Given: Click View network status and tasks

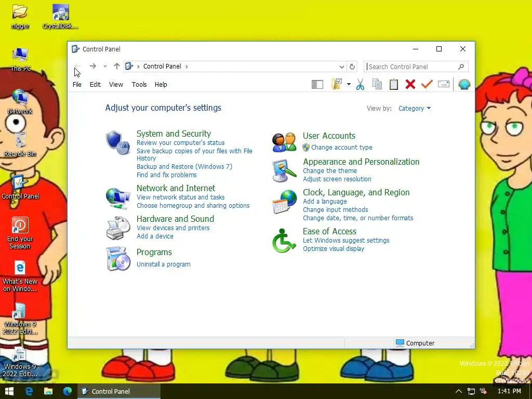Looking at the screenshot, I should (x=180, y=197).
